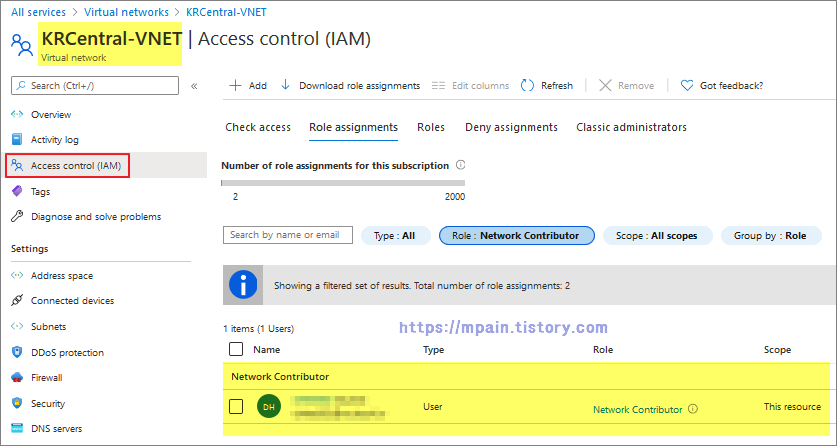Viewport: 837px width, 446px height.
Task: Click KRCentral-VNET breadcrumb link
Action: click(226, 12)
